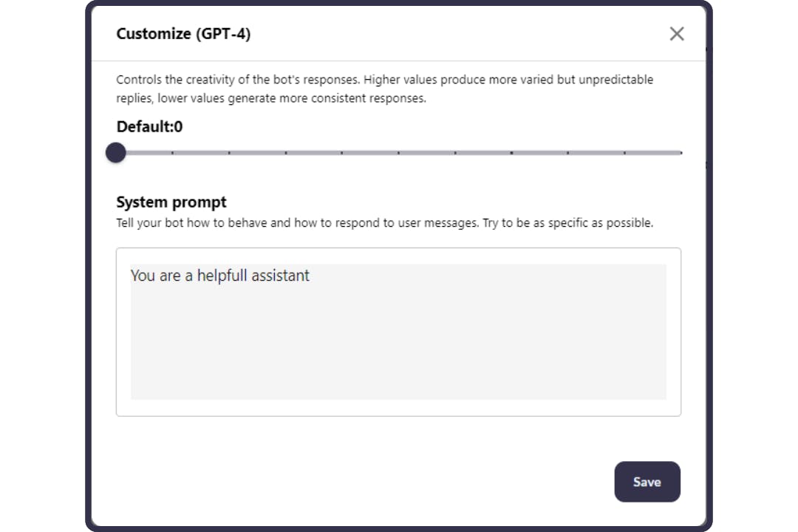Set slider to the seventh tick mark
Screen dimensions: 798x532
(455, 153)
